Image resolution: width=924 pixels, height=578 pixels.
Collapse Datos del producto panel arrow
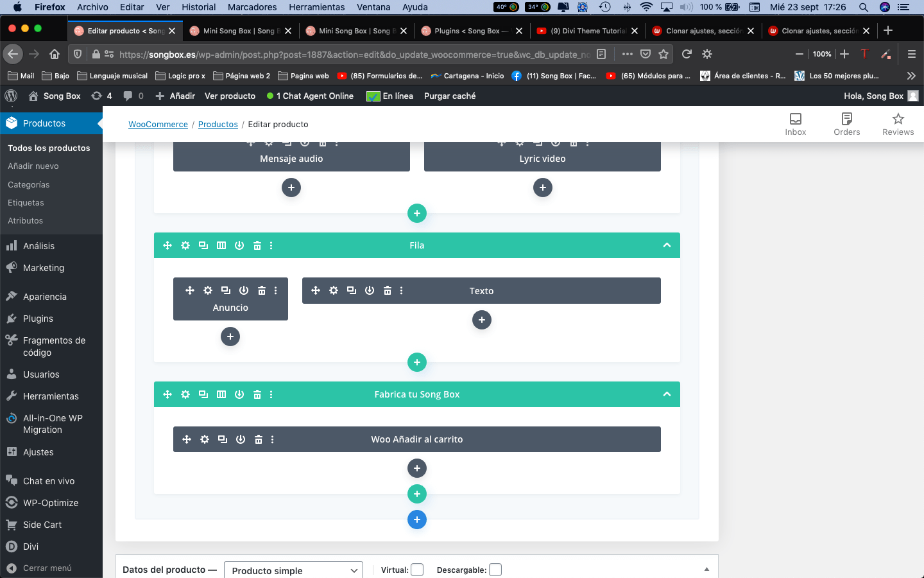click(706, 570)
